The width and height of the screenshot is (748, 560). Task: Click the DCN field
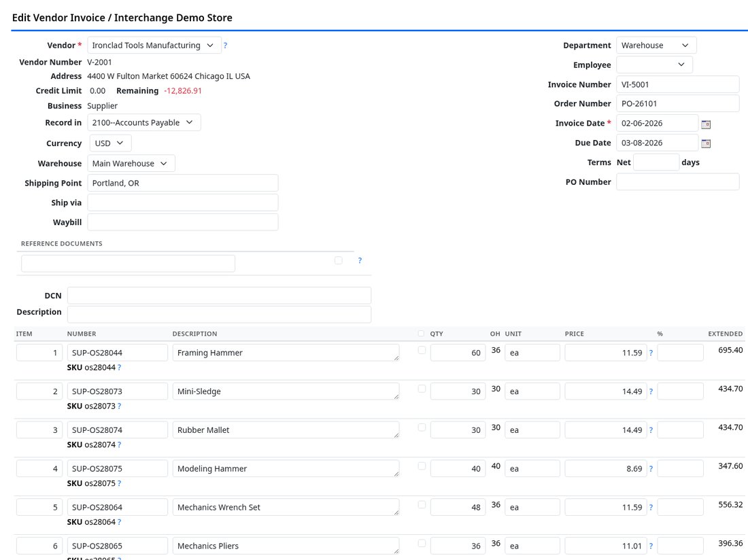(220, 296)
